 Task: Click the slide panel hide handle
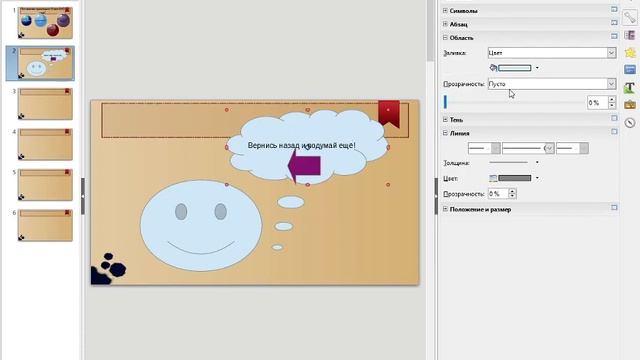[83, 196]
